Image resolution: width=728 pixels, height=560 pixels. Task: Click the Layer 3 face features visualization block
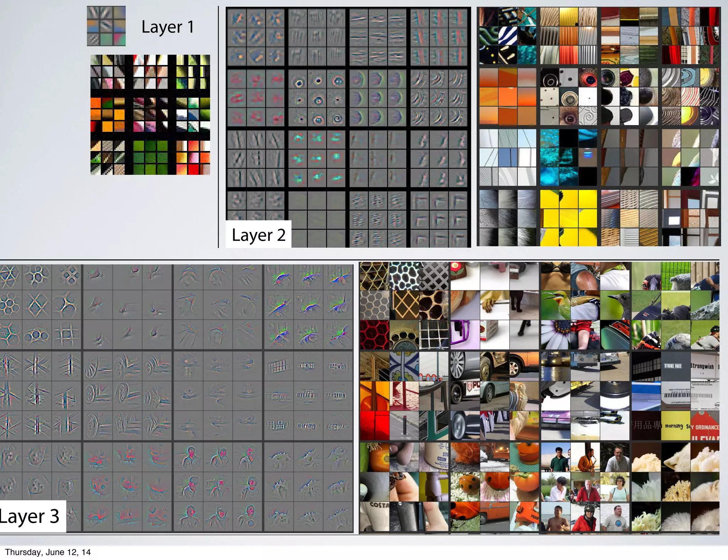tap(218, 486)
